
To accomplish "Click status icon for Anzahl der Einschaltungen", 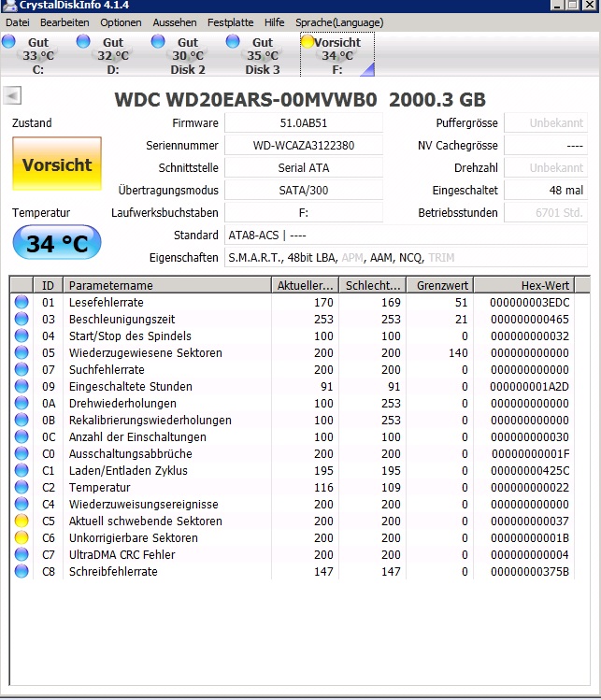I will tap(21, 436).
